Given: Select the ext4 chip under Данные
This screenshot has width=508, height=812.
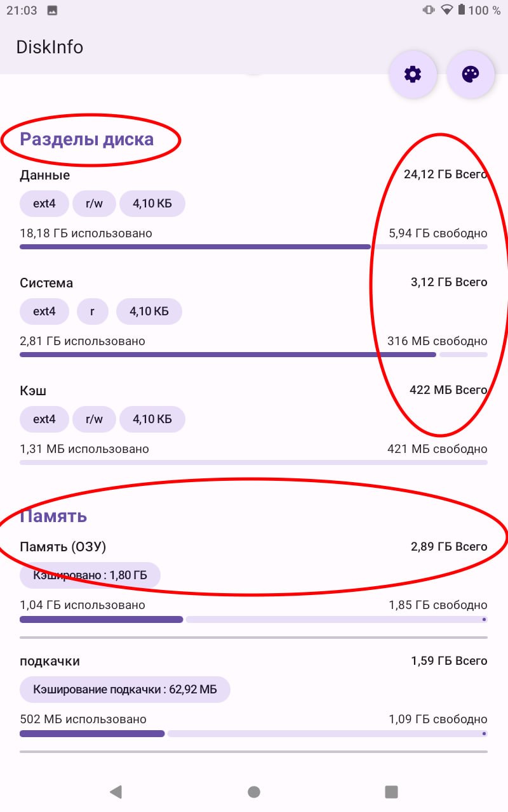Looking at the screenshot, I should 44,204.
